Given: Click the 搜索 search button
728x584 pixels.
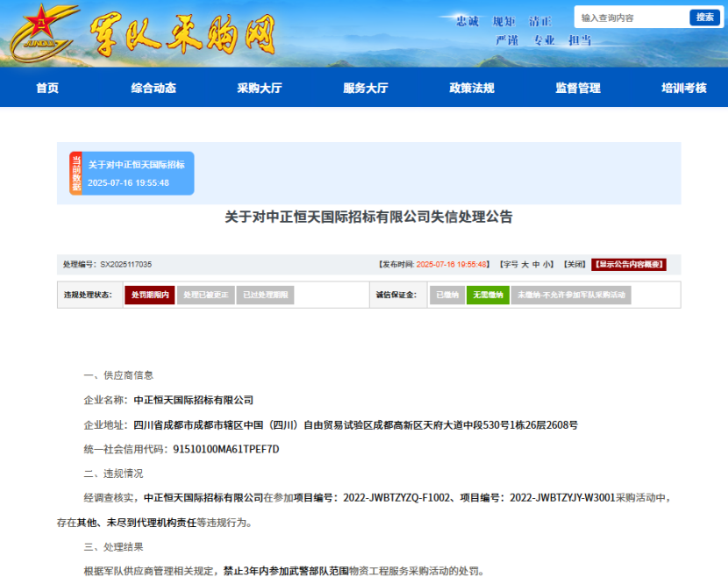Looking at the screenshot, I should click(x=704, y=18).
